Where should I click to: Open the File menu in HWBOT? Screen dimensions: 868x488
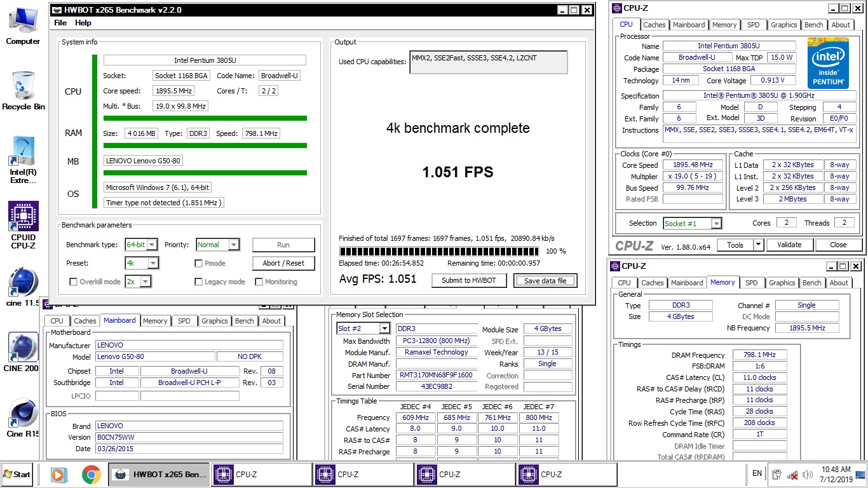(x=60, y=23)
